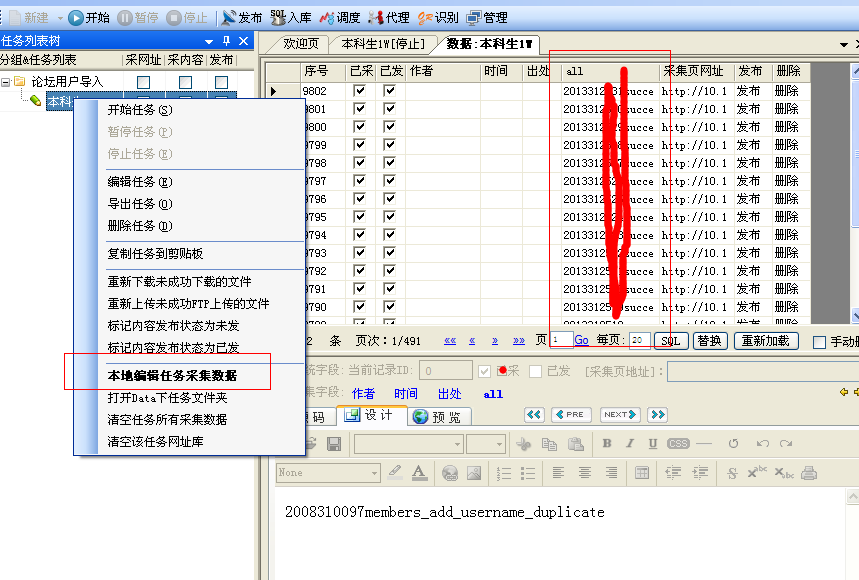Image resolution: width=859 pixels, height=580 pixels.
Task: Apply numbered list formatting
Action: point(504,473)
